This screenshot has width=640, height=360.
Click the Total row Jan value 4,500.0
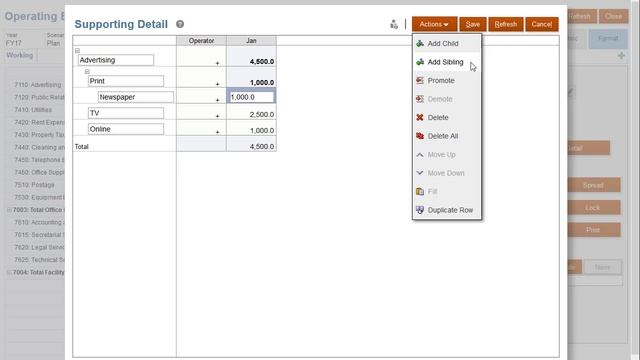(251, 144)
